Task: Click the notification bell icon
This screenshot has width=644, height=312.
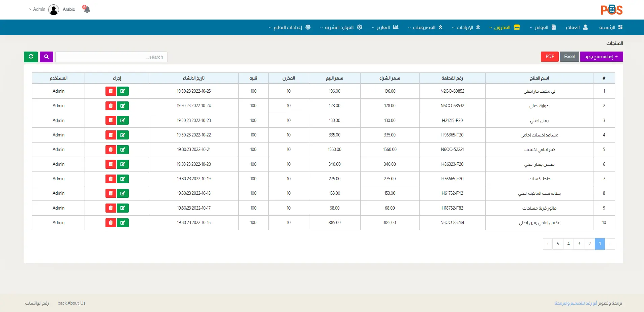Action: point(87,9)
